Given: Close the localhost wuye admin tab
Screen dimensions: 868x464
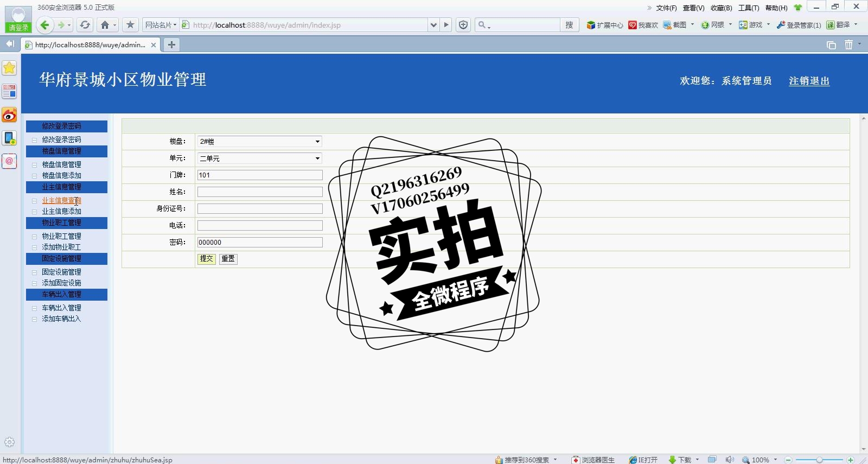Looking at the screenshot, I should [154, 45].
